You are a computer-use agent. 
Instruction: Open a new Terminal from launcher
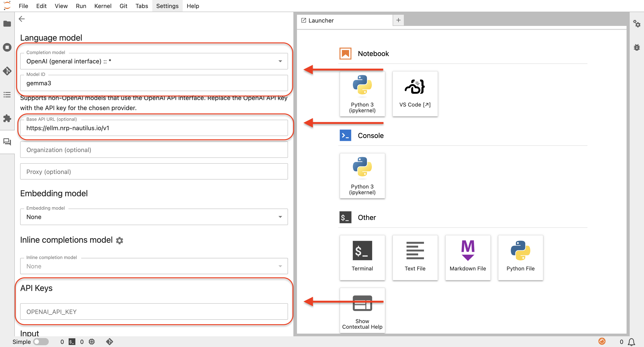[x=362, y=258]
